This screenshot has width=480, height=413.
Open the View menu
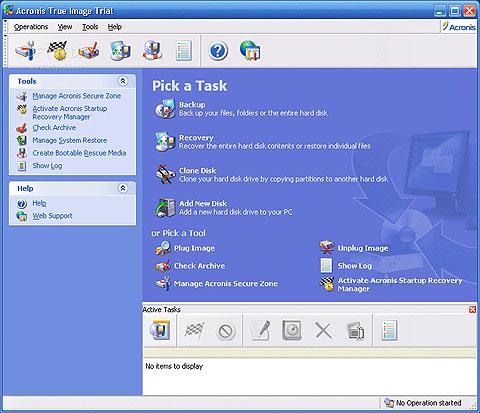pyautogui.click(x=65, y=27)
